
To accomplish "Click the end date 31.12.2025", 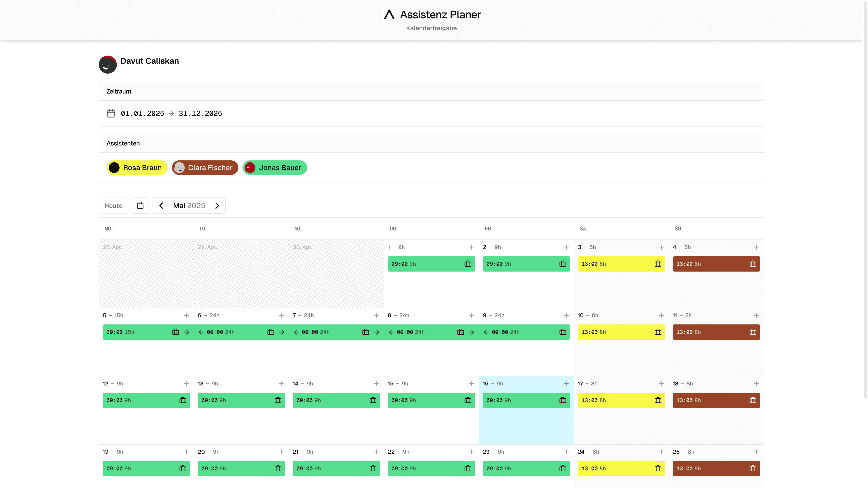I will coord(200,113).
